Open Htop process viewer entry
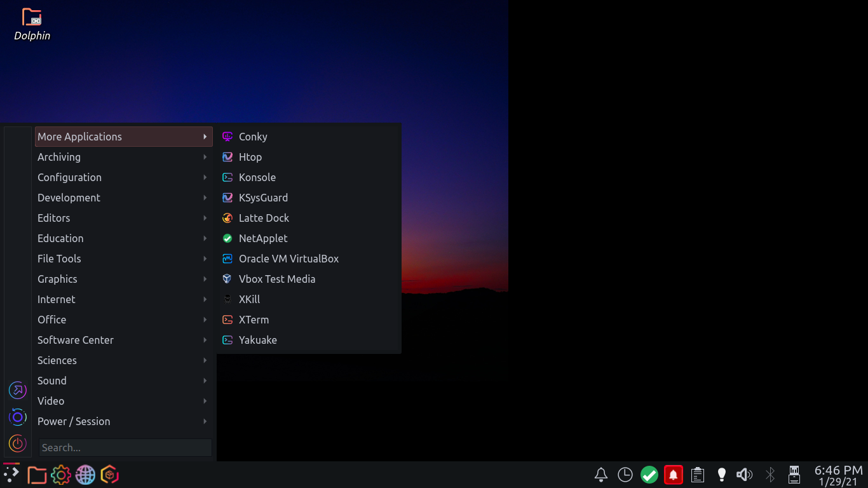The image size is (868, 488). click(x=309, y=157)
